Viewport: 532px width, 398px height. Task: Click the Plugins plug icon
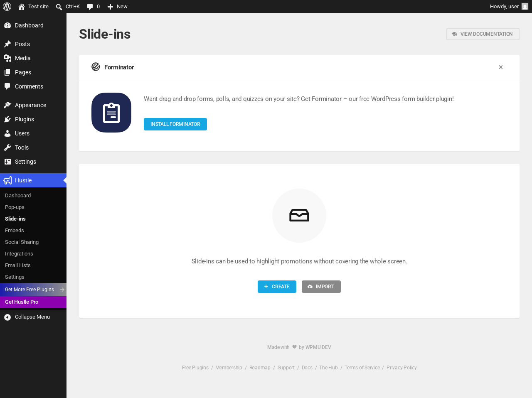coord(7,119)
